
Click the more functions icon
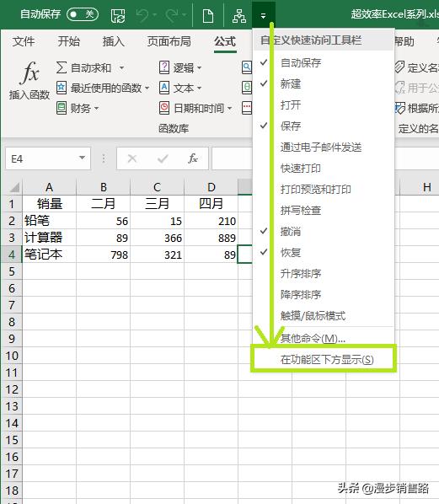[247, 108]
